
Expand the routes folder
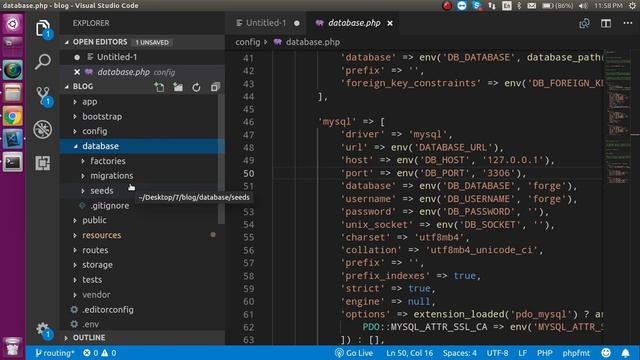pos(142,250)
